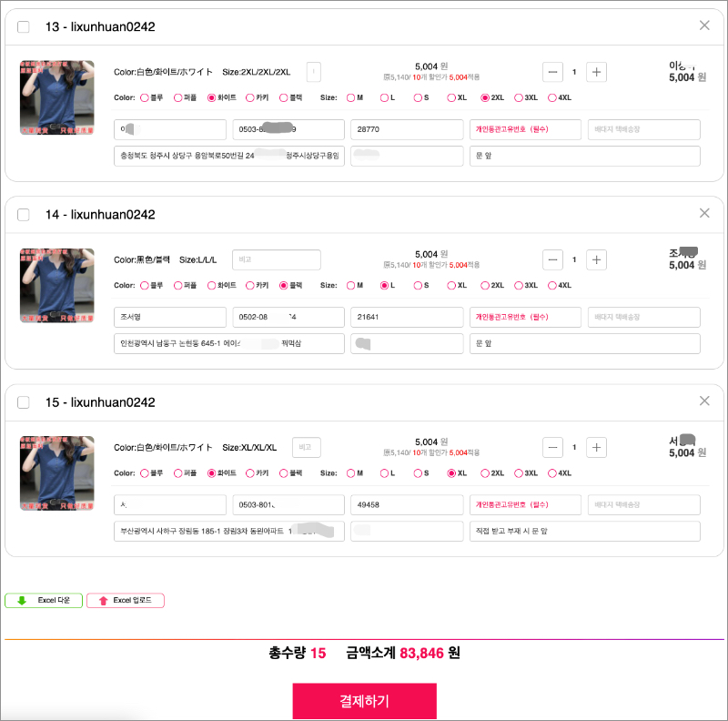Click the Excel 다운 download button

pos(44,601)
